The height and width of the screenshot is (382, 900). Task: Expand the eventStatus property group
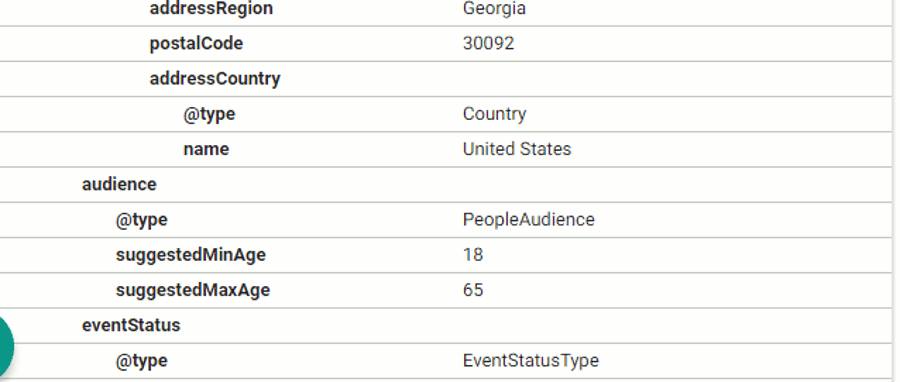coord(131,325)
